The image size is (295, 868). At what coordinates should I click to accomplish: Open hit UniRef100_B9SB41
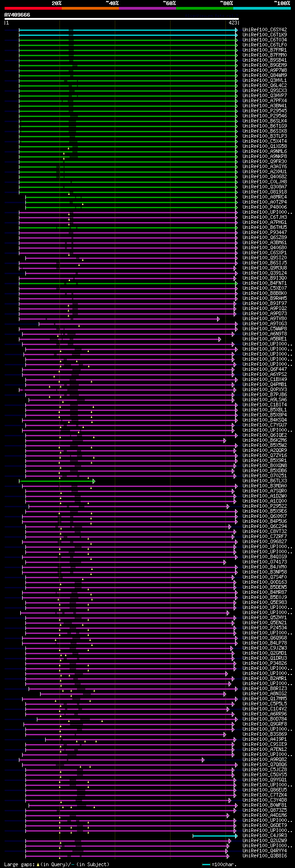coord(265,60)
